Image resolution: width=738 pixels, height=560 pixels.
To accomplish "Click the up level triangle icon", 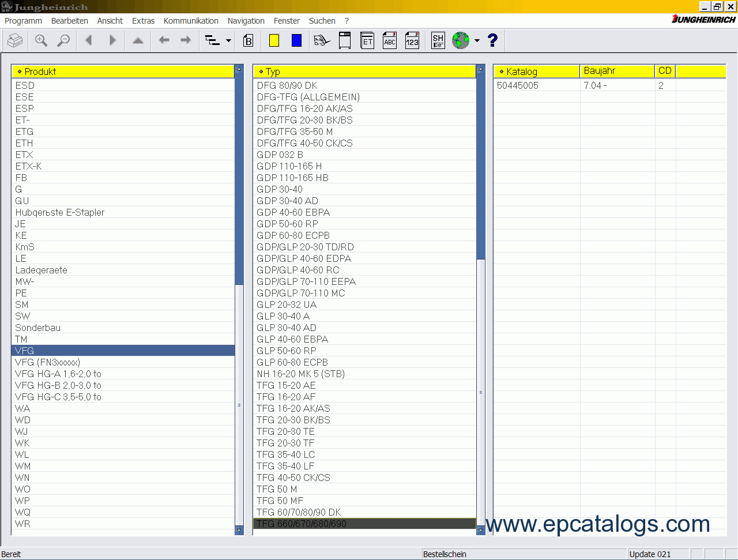I will 138,40.
